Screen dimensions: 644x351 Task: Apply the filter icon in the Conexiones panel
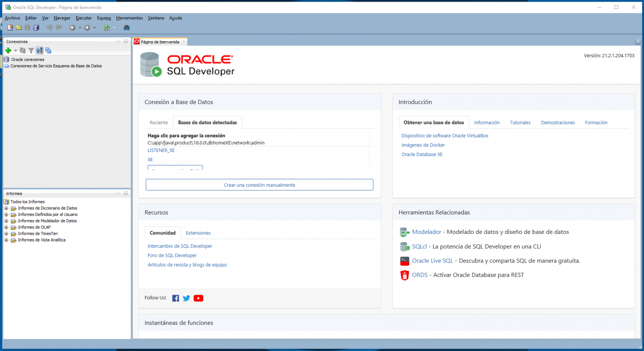[31, 50]
